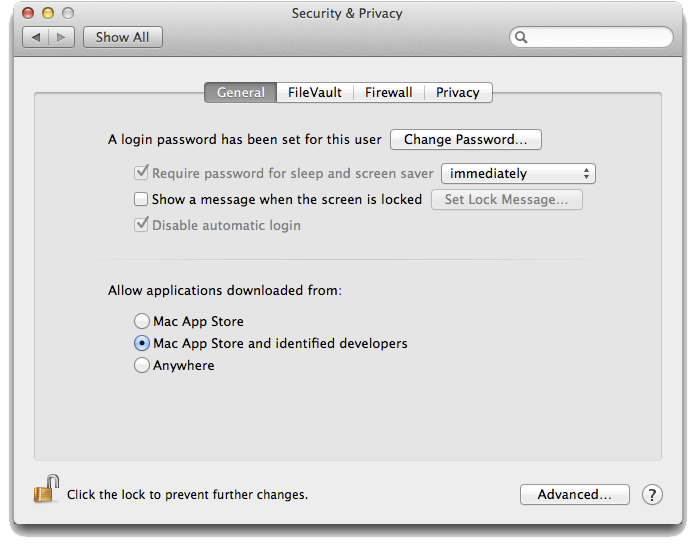Switch to the FileVault tab
This screenshot has width=696, height=547.
pos(315,92)
